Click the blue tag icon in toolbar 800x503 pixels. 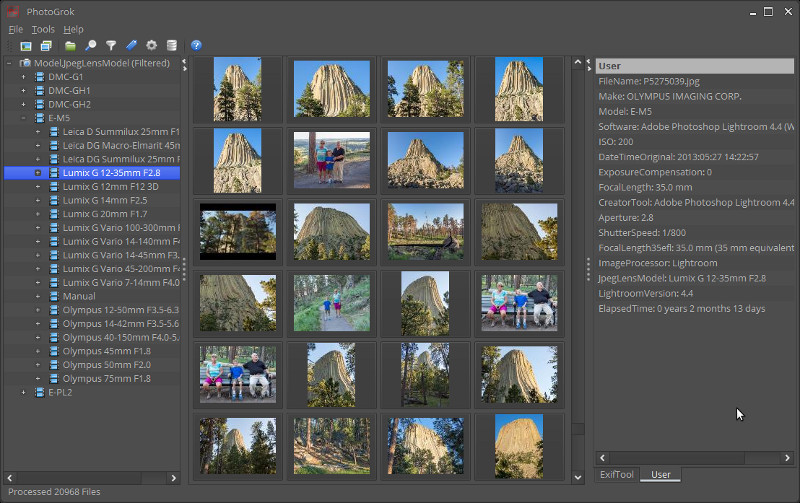coord(131,46)
